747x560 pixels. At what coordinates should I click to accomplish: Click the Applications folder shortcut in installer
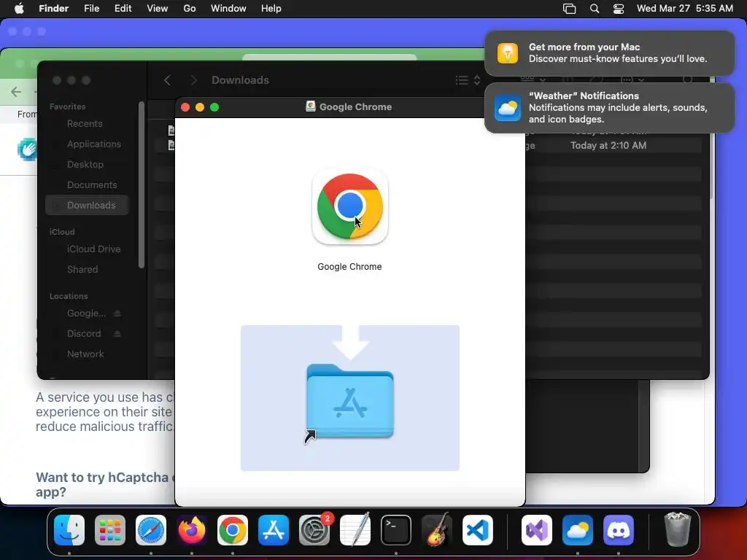(350, 401)
